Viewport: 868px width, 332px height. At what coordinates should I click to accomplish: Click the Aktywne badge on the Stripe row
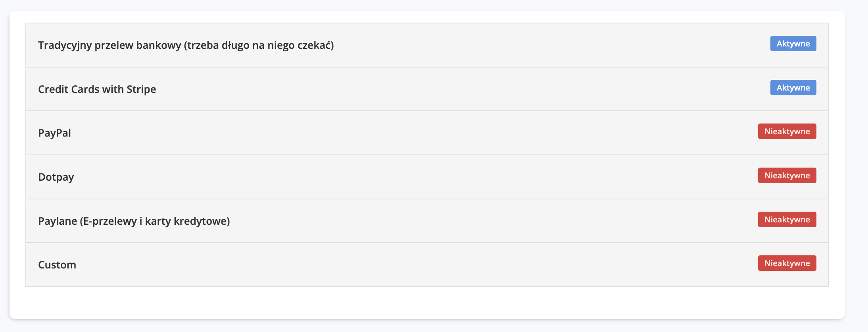[793, 88]
